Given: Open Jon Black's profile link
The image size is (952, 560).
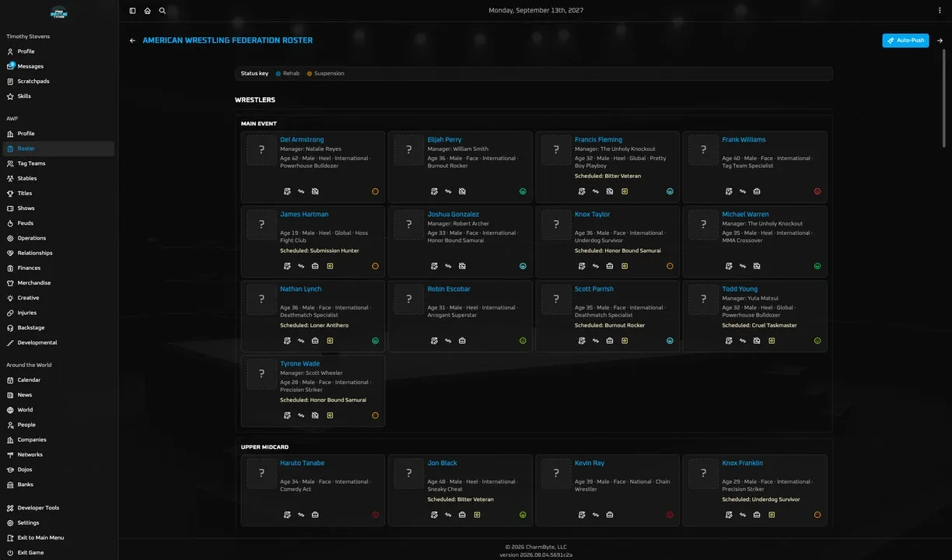Looking at the screenshot, I should 442,464.
